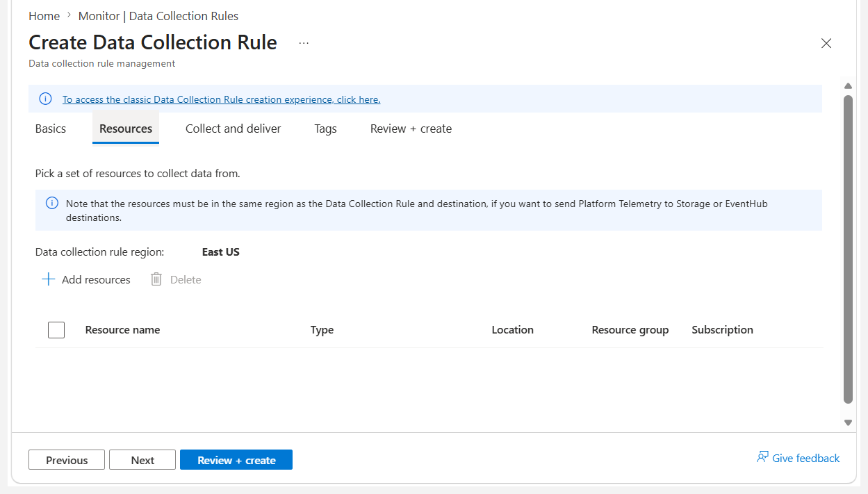The width and height of the screenshot is (868, 494).
Task: Click the Pick a set of resources text
Action: point(138,174)
